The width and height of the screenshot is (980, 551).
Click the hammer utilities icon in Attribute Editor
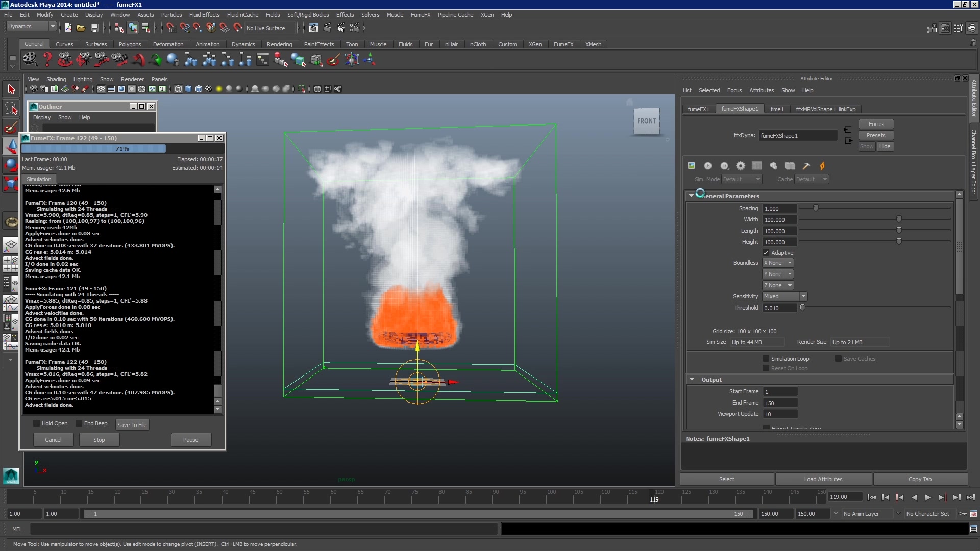coord(806,166)
